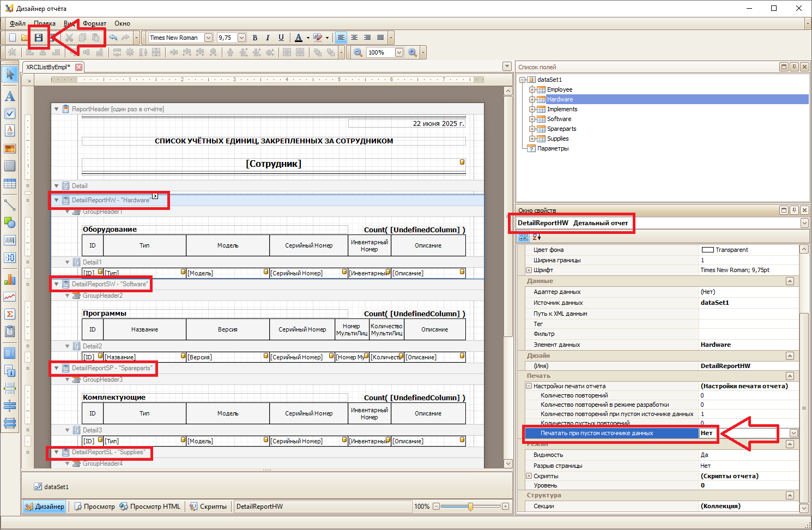812x530 pixels.
Task: Enable right text alignment
Action: pos(367,38)
